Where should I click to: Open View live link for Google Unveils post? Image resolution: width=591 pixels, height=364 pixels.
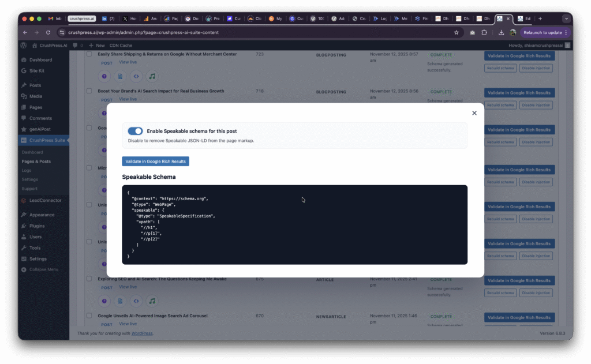(x=128, y=324)
